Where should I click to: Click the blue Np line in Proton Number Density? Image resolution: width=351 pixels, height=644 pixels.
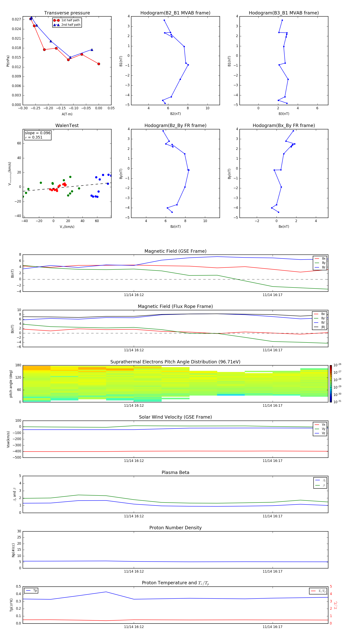[175, 561]
